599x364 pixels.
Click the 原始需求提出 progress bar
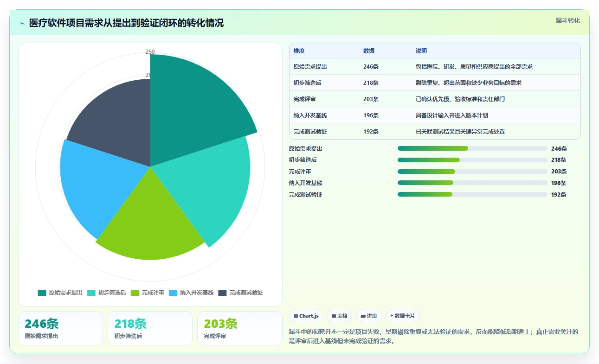coord(472,148)
